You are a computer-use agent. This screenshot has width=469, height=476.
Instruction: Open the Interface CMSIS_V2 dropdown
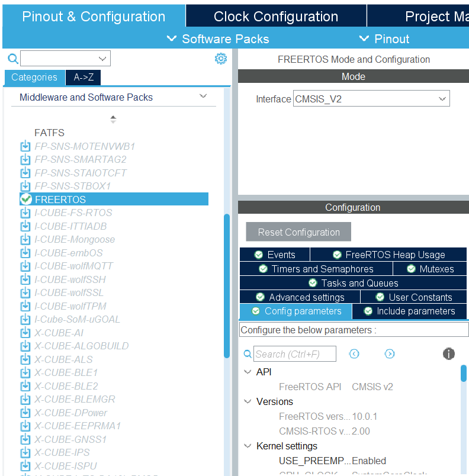click(371, 99)
